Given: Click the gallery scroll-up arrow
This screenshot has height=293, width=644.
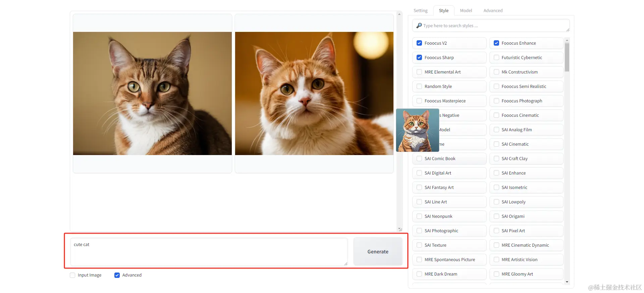Looking at the screenshot, I should [399, 14].
